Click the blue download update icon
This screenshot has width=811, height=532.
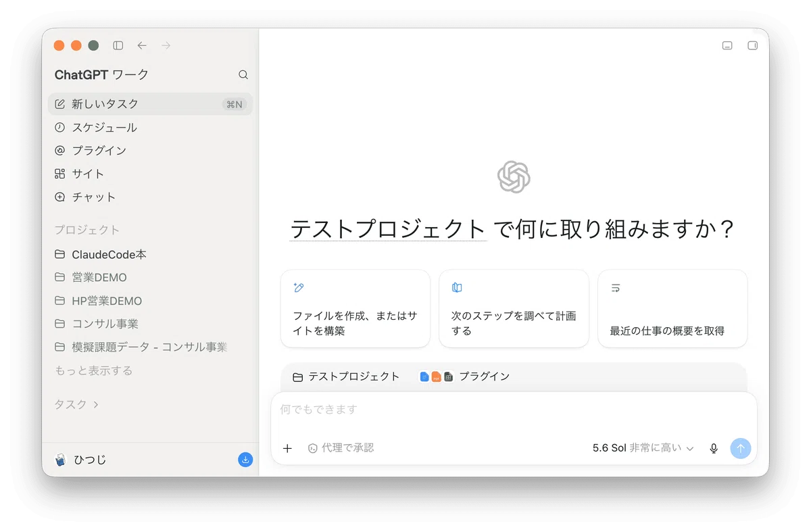pos(245,460)
